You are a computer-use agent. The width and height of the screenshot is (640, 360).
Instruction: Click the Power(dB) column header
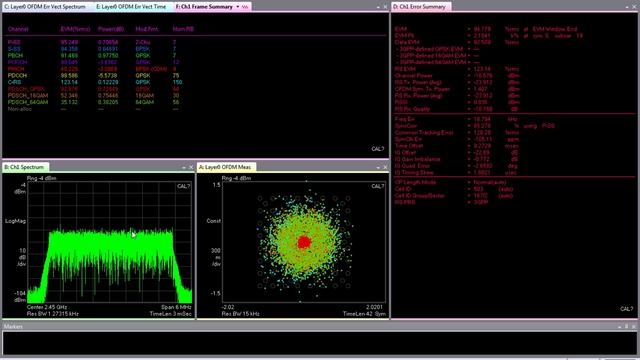(111, 29)
